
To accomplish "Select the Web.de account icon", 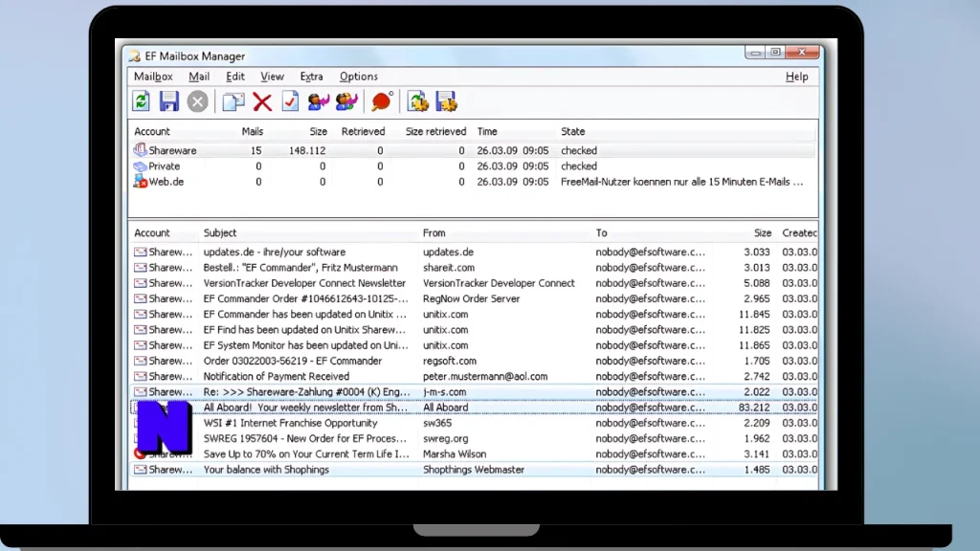I will [140, 182].
